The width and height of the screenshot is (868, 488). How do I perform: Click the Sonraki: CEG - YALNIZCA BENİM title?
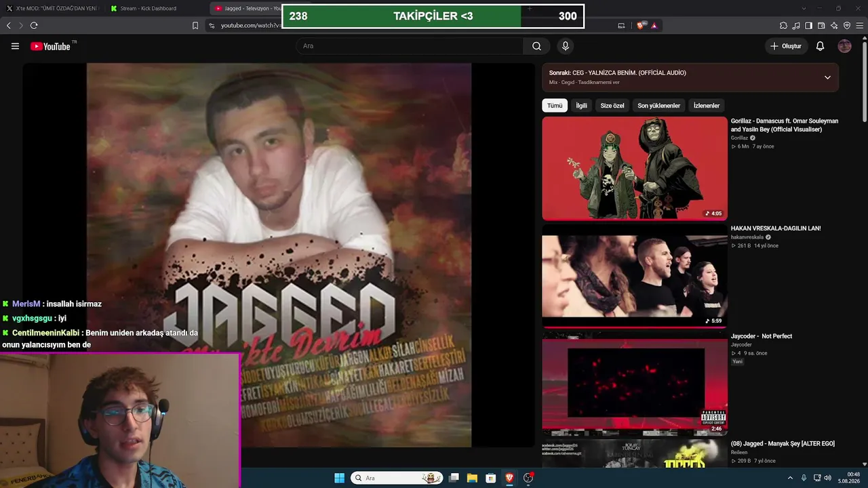[x=617, y=73]
